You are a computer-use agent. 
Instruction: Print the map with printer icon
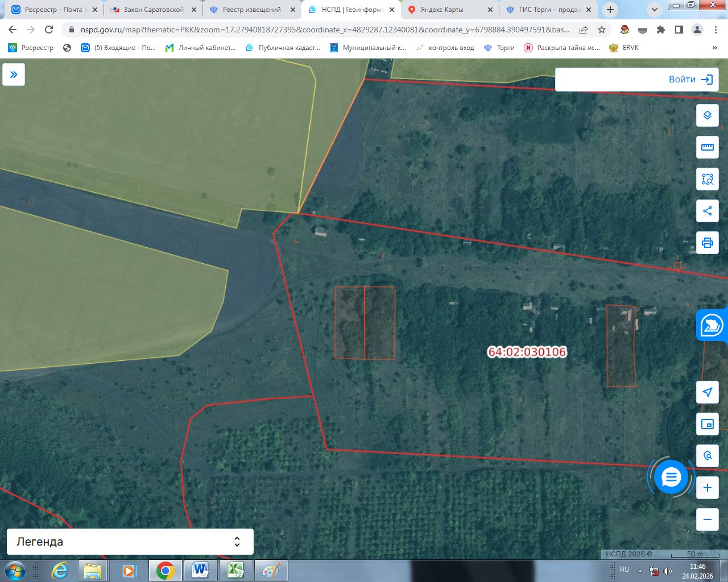click(x=708, y=243)
